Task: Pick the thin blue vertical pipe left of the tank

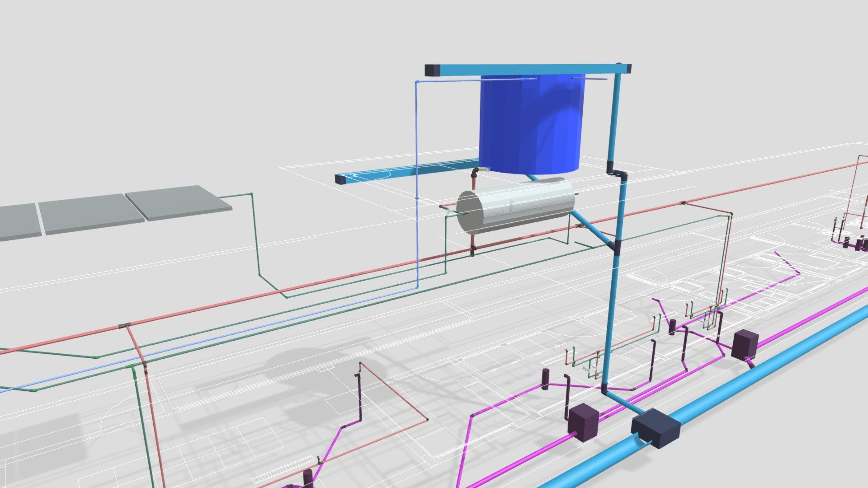Action: tap(416, 184)
